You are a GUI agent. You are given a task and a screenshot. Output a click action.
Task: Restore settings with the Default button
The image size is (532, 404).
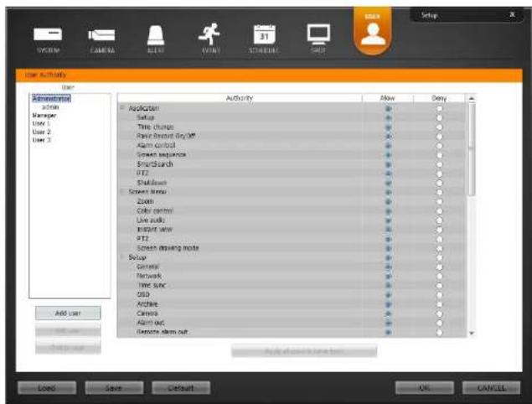[x=181, y=388]
